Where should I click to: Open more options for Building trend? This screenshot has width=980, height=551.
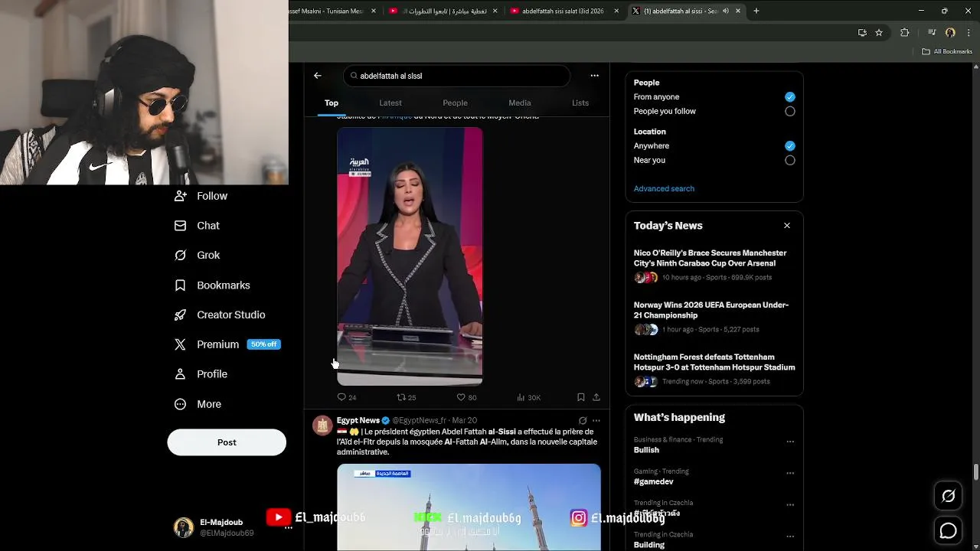tap(790, 536)
